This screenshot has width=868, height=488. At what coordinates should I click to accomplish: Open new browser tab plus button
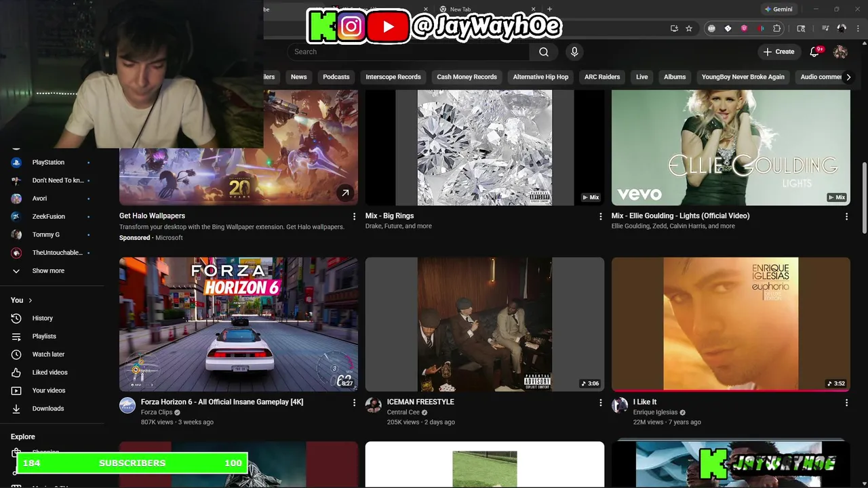549,9
